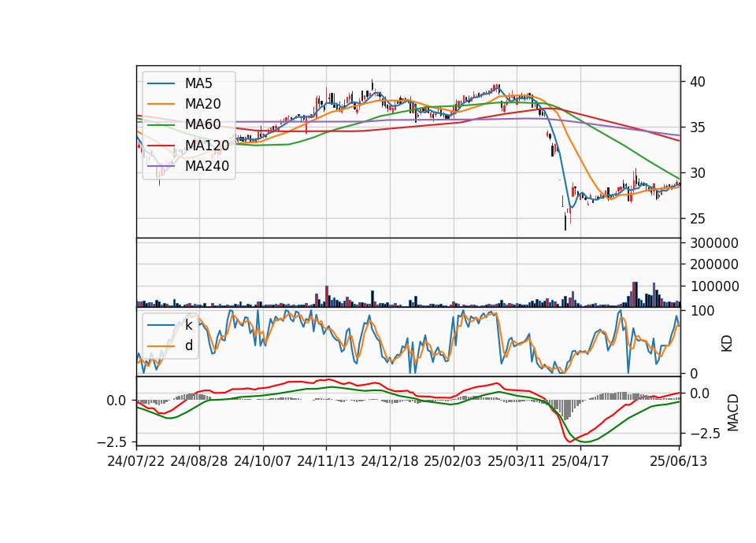Click the purple MA240 legend line sample
Viewport: 756px width, 543px height.
tap(161, 166)
